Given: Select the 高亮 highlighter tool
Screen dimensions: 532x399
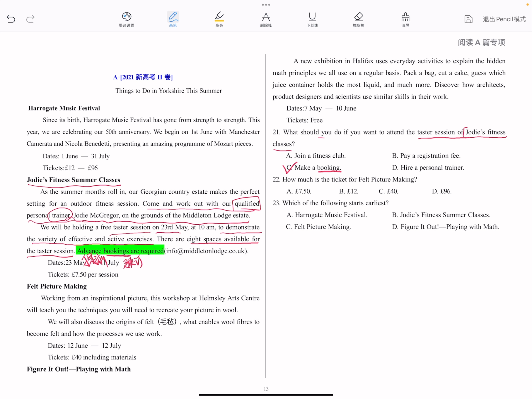Looking at the screenshot, I should click(219, 20).
